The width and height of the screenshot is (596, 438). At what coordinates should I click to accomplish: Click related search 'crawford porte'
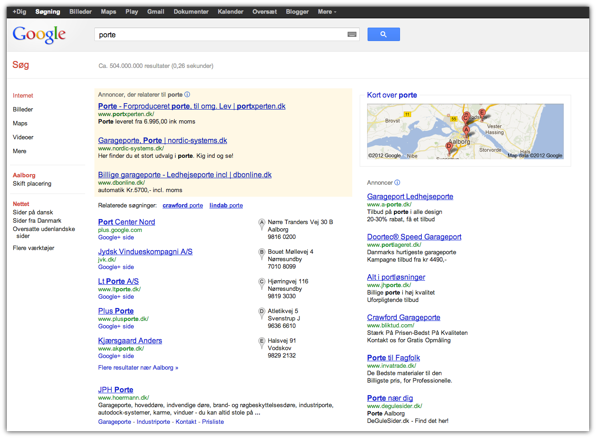coord(182,205)
